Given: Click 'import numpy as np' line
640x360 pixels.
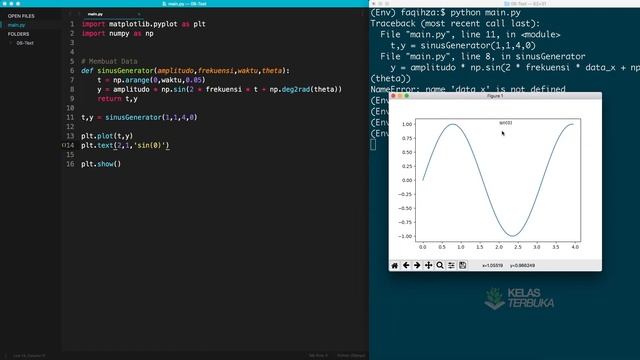Looking at the screenshot, I should (x=117, y=33).
